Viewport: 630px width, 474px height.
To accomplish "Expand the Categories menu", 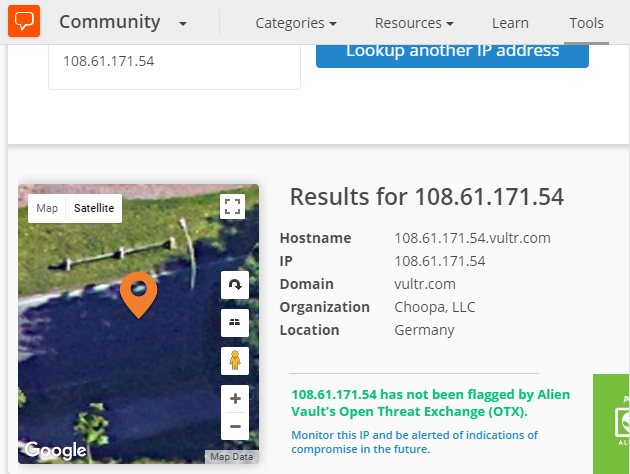I will click(296, 23).
